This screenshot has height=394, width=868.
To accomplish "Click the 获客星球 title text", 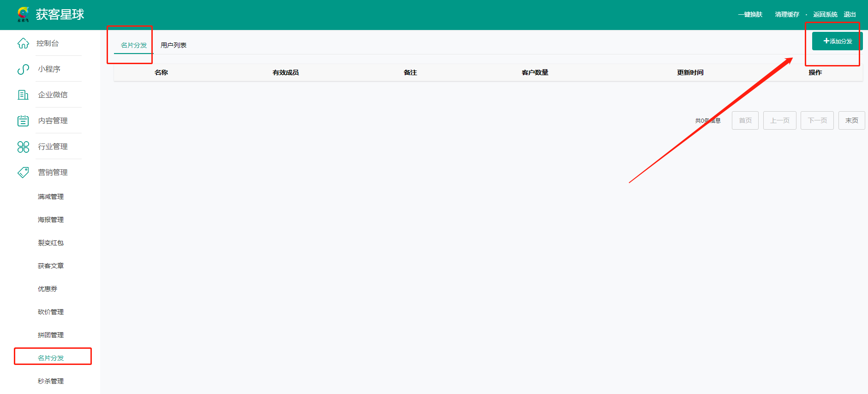I will coord(60,15).
